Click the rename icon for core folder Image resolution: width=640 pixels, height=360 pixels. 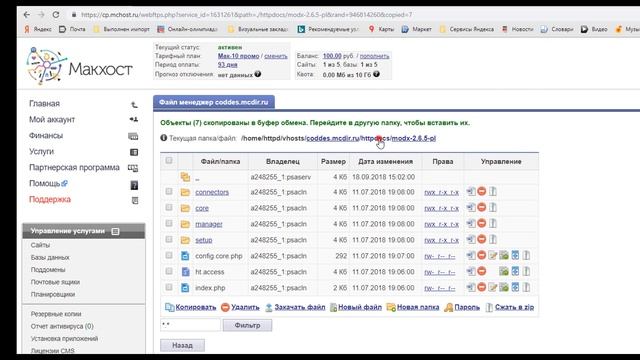click(x=471, y=207)
